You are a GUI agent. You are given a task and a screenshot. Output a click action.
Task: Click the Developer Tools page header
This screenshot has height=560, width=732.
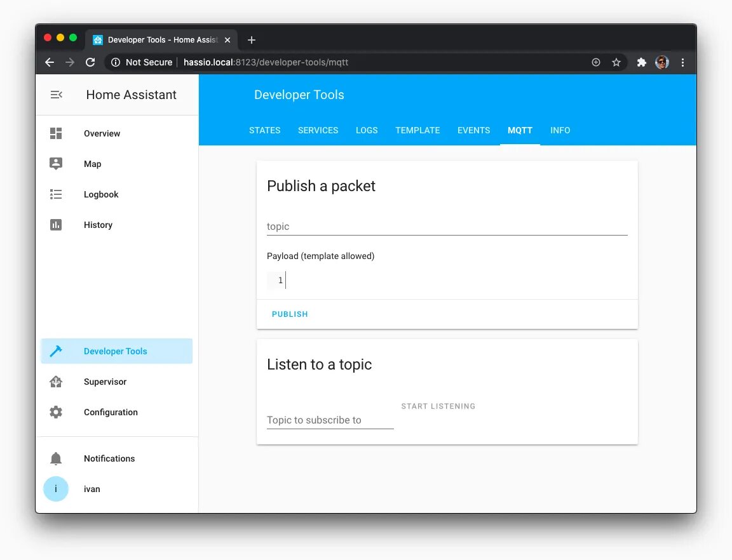[x=299, y=95]
